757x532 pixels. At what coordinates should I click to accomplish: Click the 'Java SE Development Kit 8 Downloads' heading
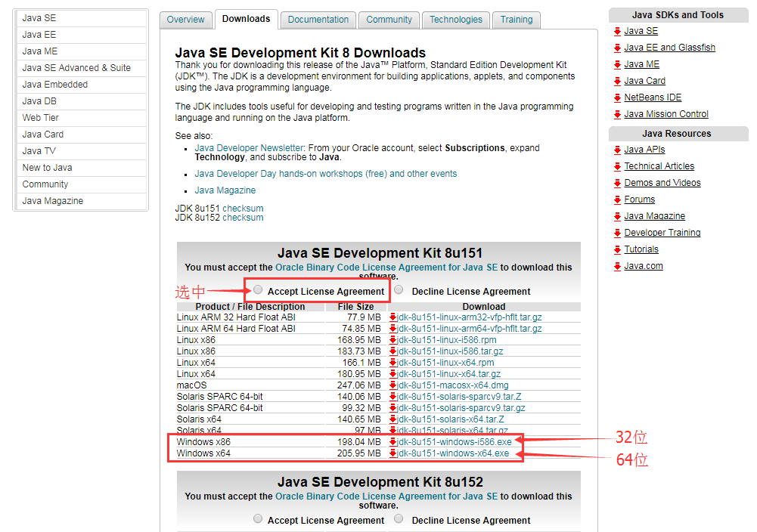pos(300,53)
